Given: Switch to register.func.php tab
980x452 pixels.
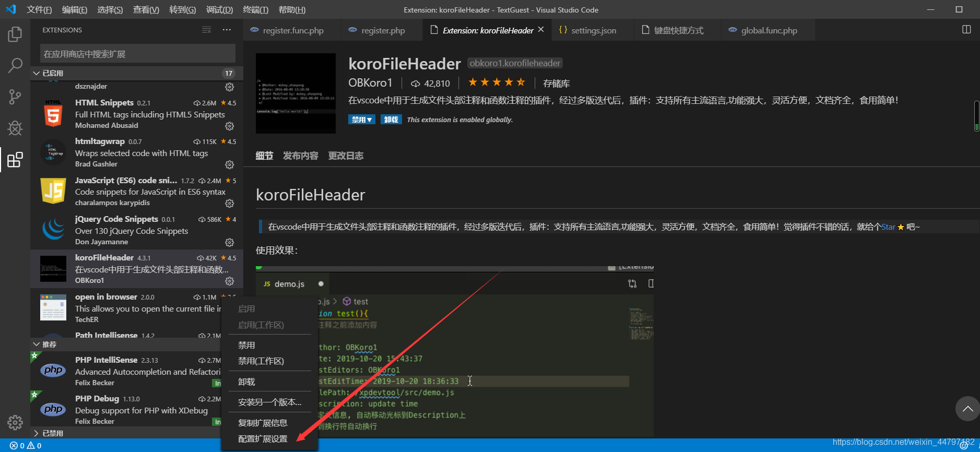Looking at the screenshot, I should click(x=292, y=30).
